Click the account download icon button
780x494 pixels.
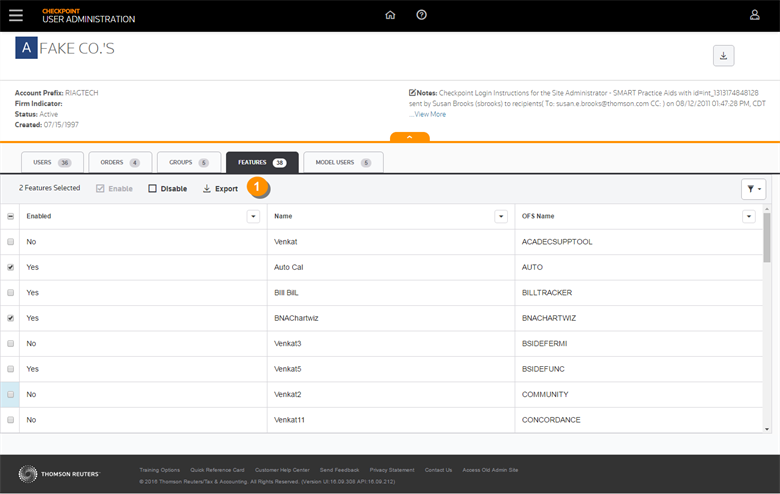(x=723, y=55)
